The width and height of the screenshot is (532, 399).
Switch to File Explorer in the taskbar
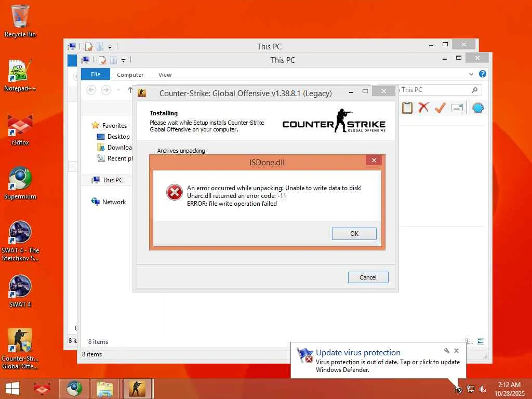[105, 389]
